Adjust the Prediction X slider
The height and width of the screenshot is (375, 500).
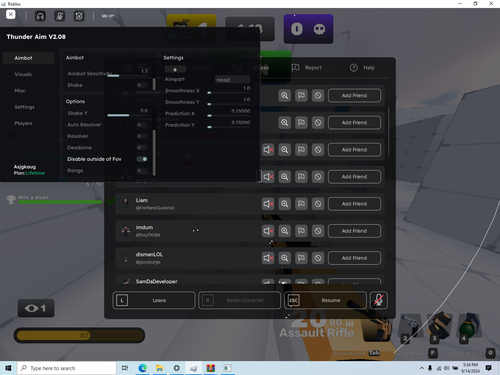click(x=229, y=116)
